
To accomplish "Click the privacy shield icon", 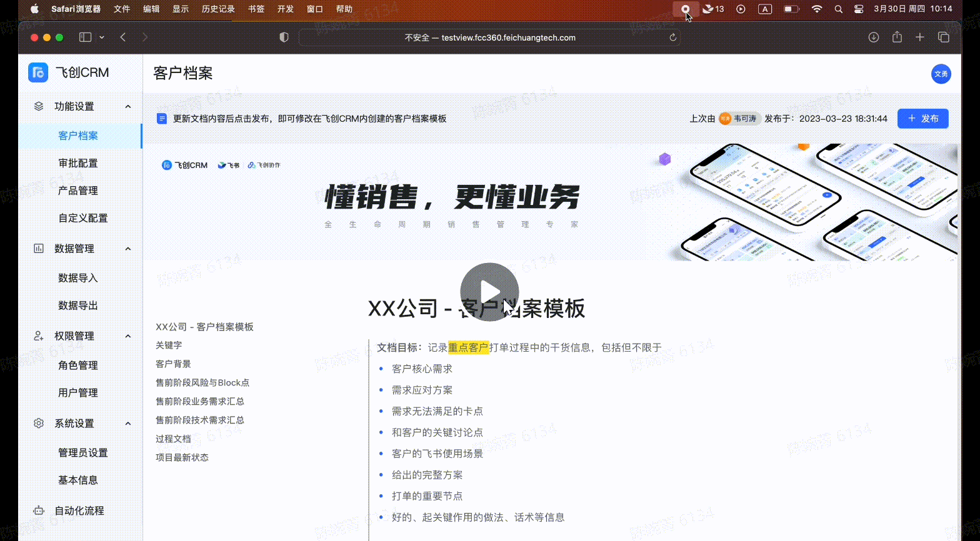I will coord(284,37).
